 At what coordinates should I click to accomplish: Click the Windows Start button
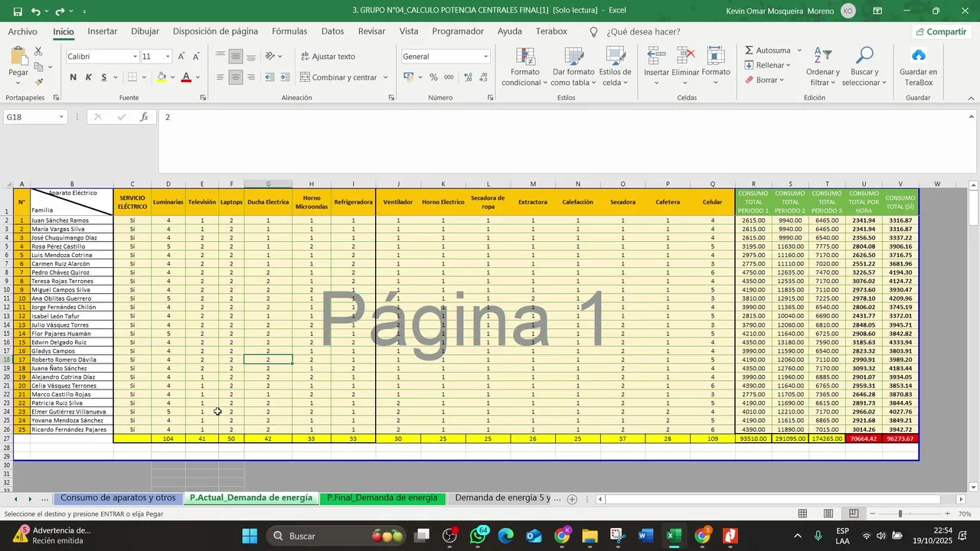point(250,536)
